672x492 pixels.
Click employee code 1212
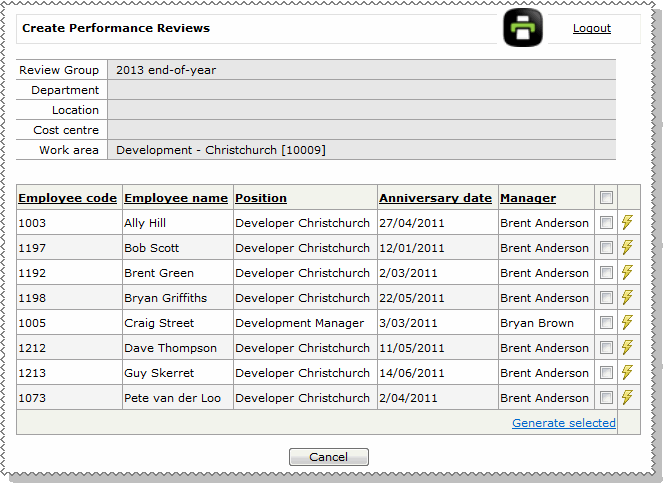[32, 348]
